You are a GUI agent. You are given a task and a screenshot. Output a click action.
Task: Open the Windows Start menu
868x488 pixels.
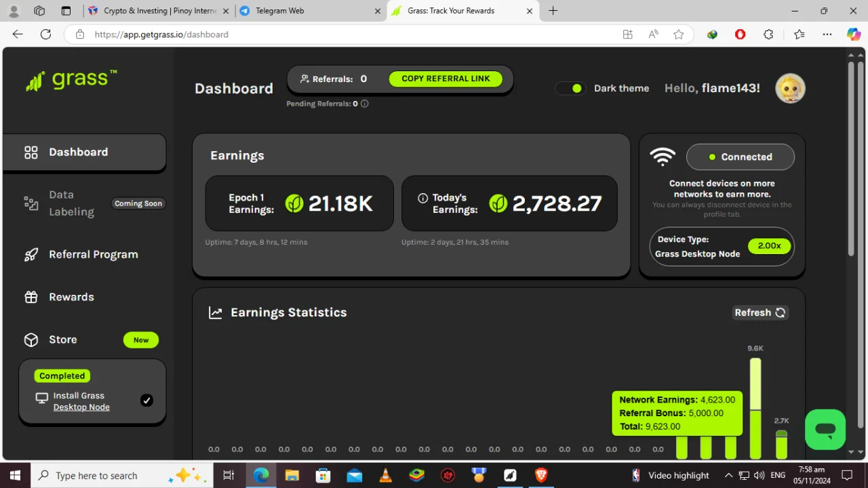15,476
